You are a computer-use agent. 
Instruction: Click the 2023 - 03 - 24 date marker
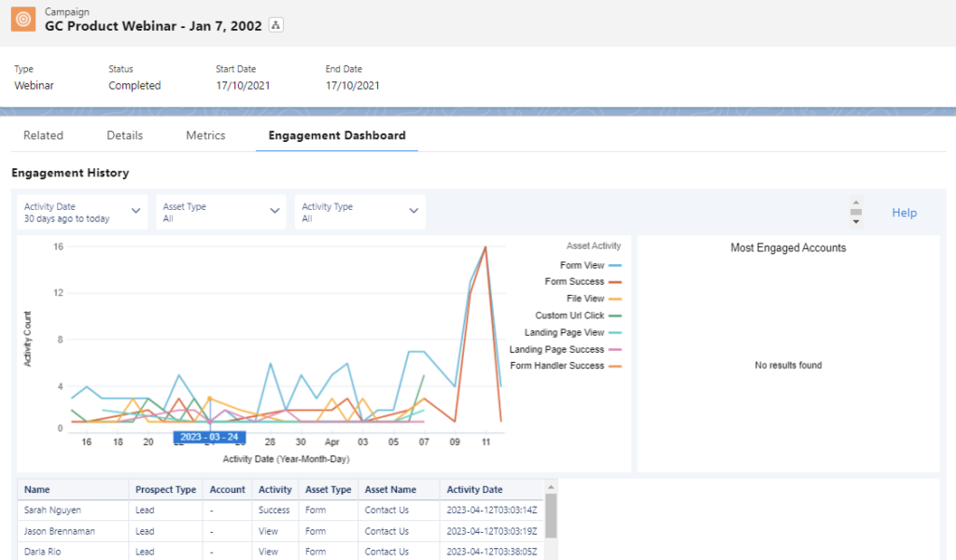coord(209,437)
